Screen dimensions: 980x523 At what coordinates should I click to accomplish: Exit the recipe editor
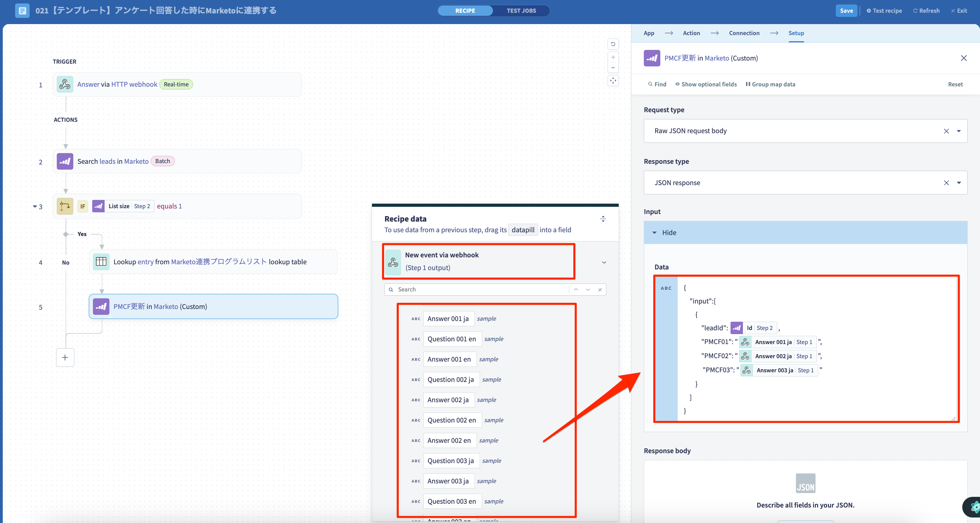click(x=959, y=11)
